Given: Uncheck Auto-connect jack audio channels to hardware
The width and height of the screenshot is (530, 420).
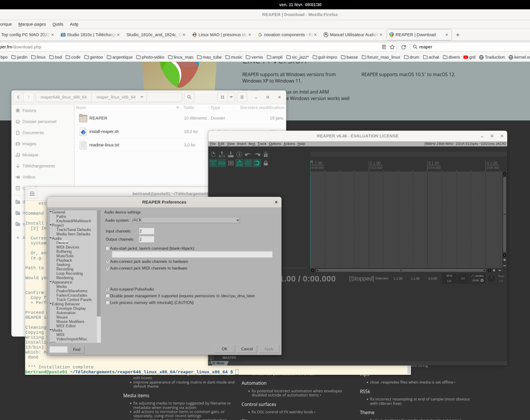Looking at the screenshot, I should click(108, 262).
